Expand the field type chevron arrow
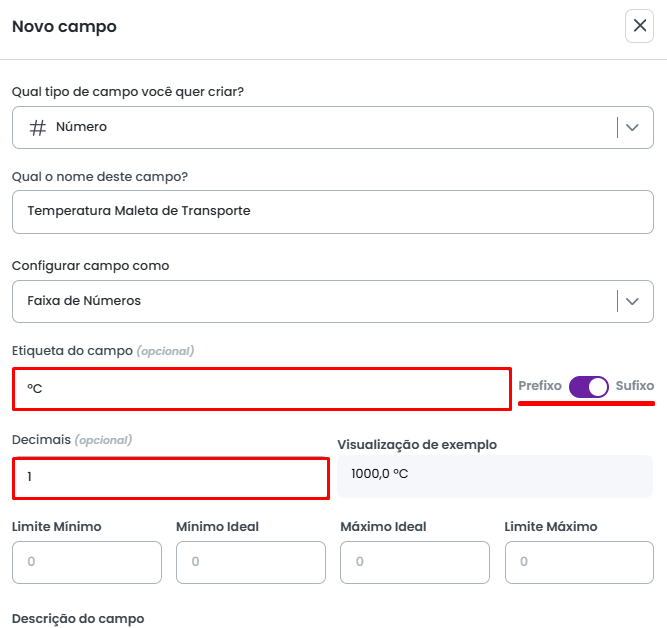Screen dimensions: 667x628 632,128
